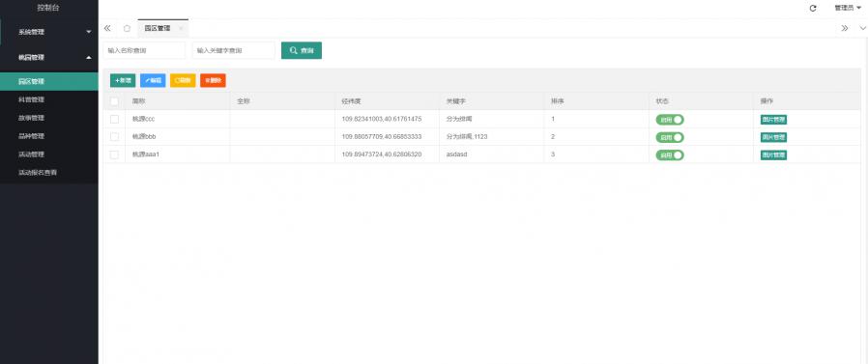This screenshot has height=364, width=868.
Task: Click the green +新增 add button
Action: pos(123,80)
